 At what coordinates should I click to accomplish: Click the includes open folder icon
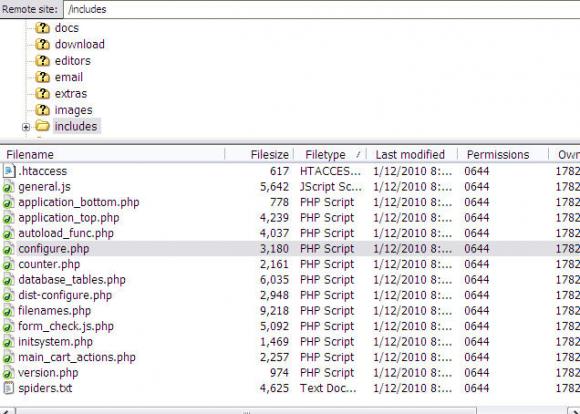pos(42,126)
